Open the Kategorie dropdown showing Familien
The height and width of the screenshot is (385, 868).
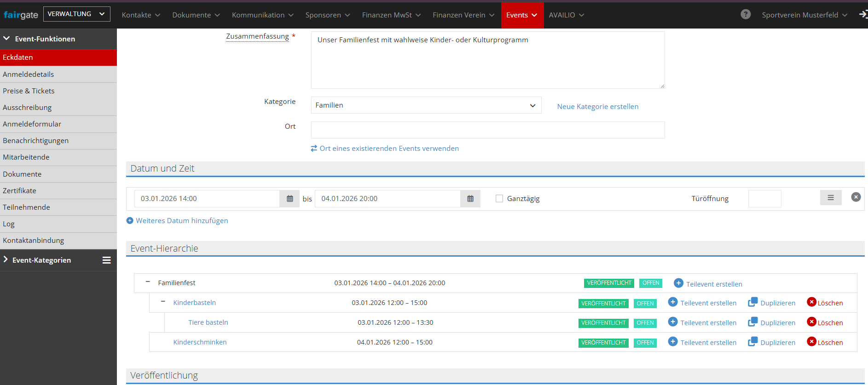click(426, 105)
